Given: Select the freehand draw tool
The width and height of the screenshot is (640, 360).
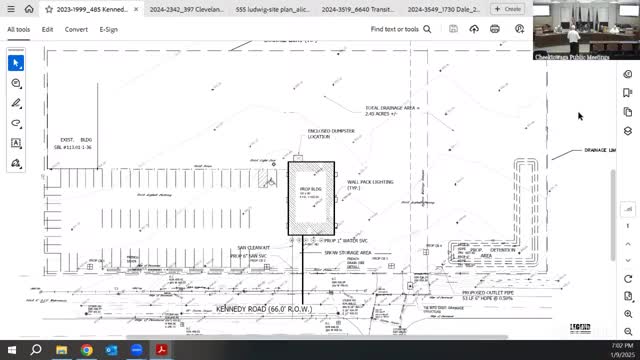Looking at the screenshot, I should [16, 123].
